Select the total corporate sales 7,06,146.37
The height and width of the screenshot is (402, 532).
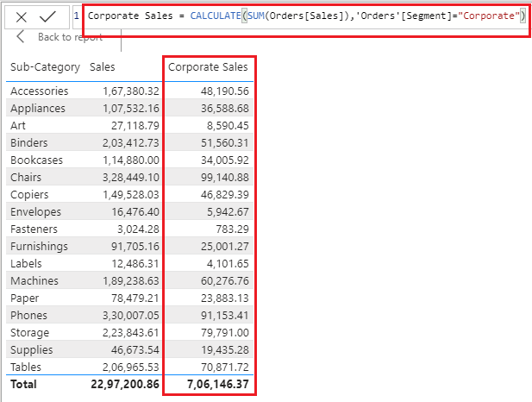point(216,384)
